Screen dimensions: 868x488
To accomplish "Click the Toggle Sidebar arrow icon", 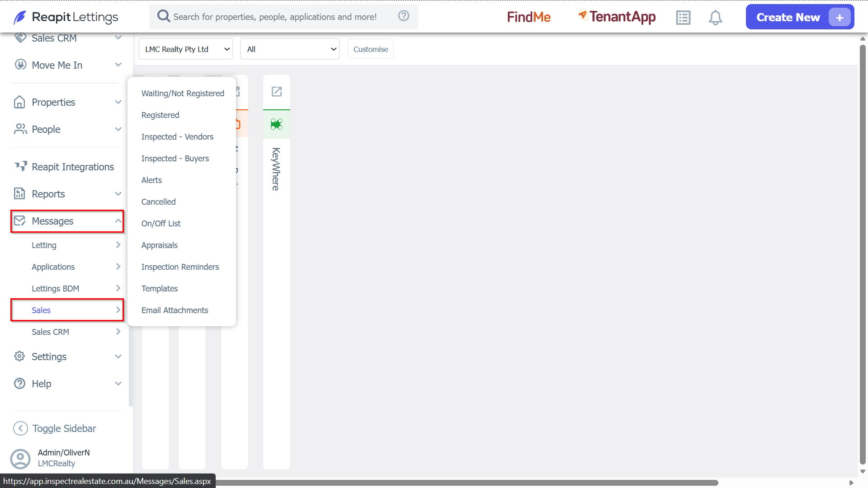I will [x=20, y=428].
